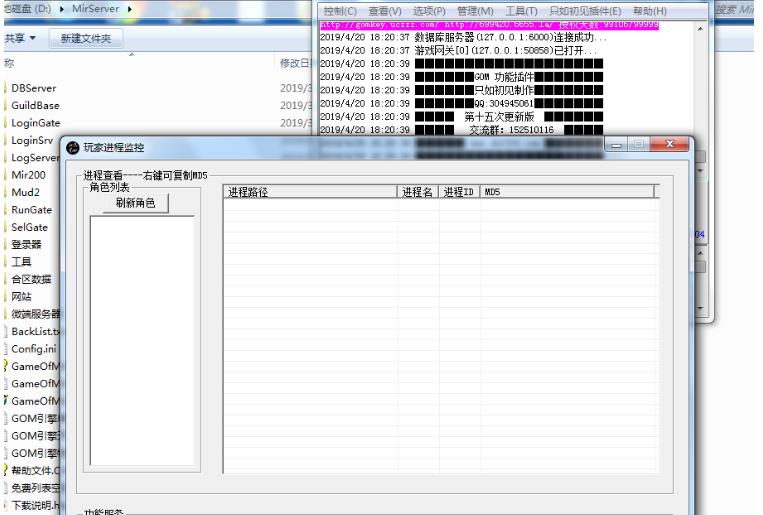Select the Mud2 folder
Viewport: 763px width, 515px height.
[26, 192]
